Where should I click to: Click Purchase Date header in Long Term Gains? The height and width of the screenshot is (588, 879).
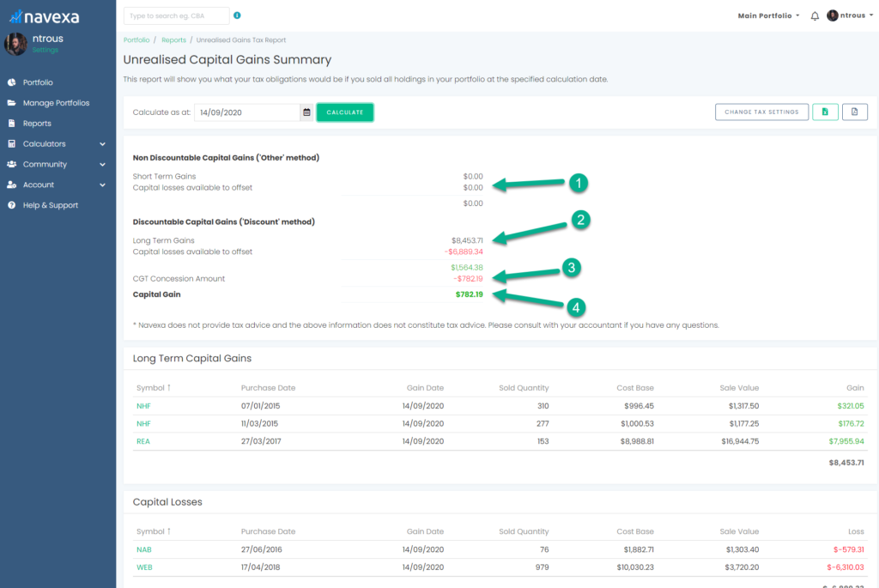pos(268,388)
